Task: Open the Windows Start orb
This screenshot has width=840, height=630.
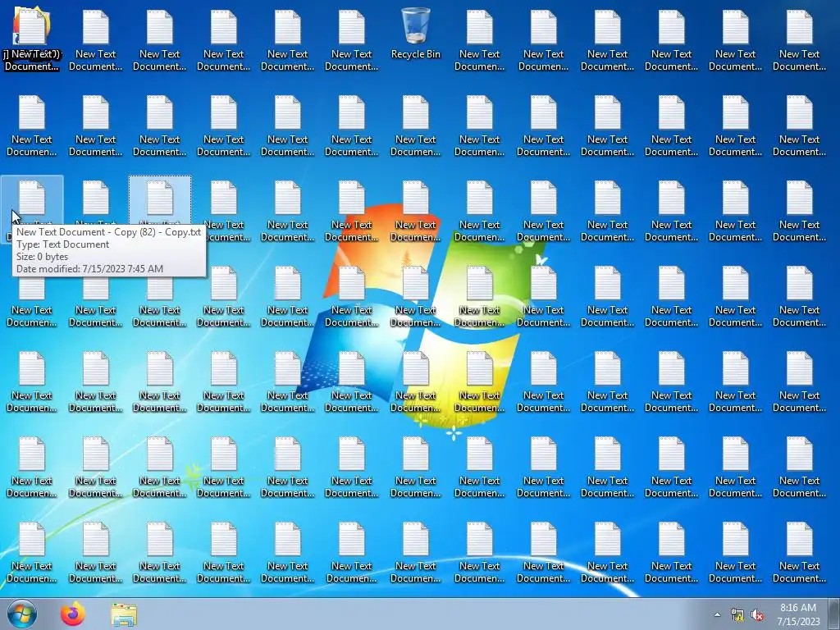Action: click(x=22, y=614)
